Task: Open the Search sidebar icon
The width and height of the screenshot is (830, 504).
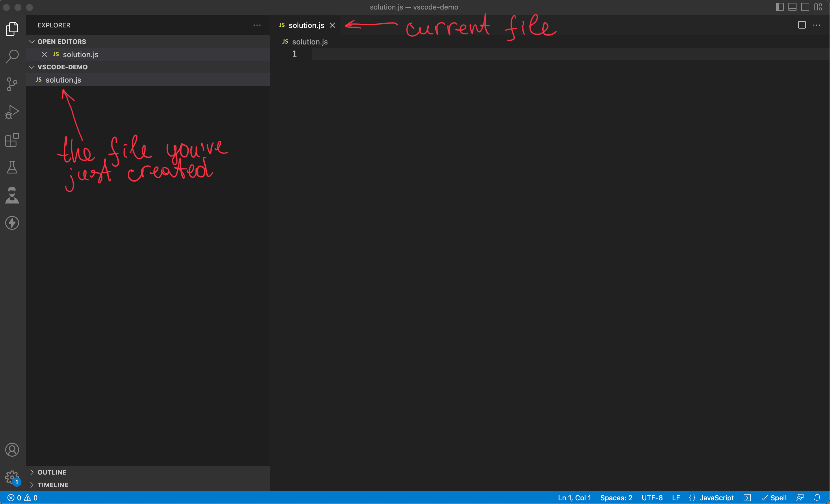Action: 12,56
